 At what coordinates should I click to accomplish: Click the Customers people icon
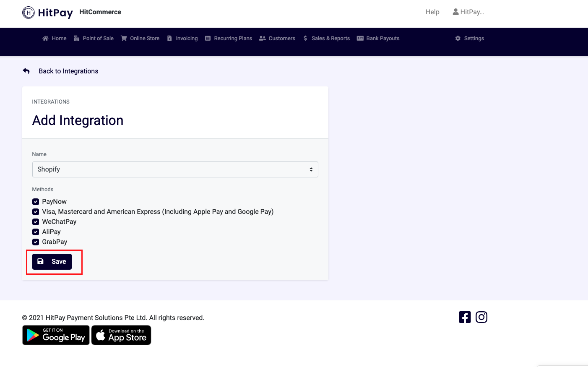(x=263, y=38)
